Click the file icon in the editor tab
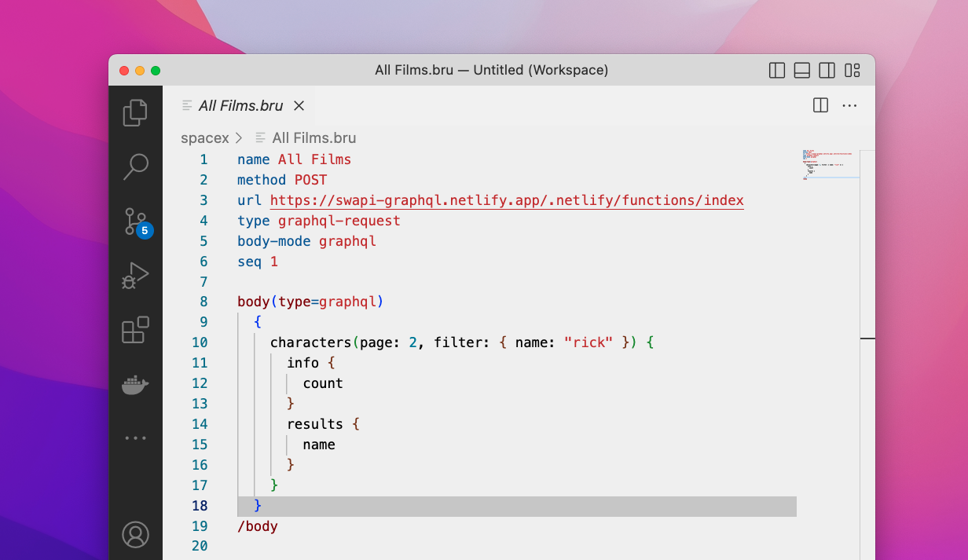This screenshot has width=968, height=560. pos(187,105)
